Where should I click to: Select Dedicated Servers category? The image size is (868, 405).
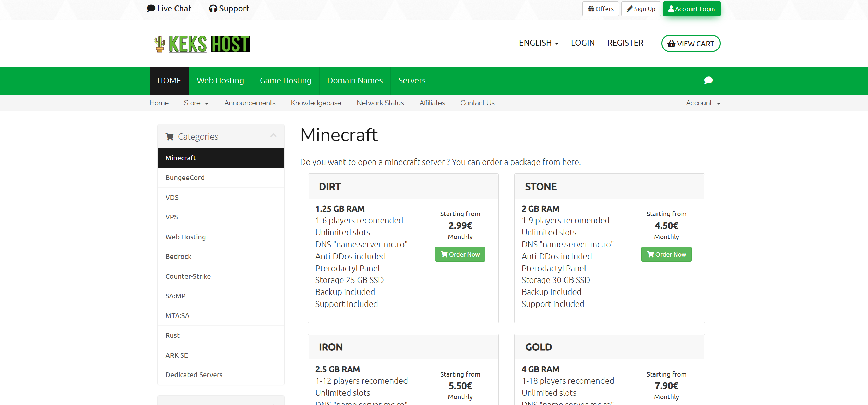pos(221,375)
